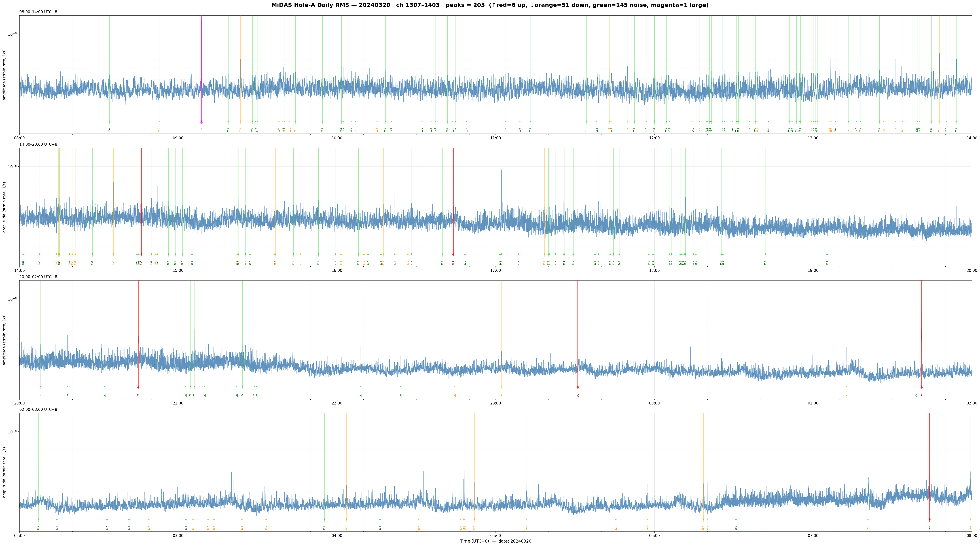Click the "22:00" time tick label
Image resolution: width=980 pixels, height=546 pixels.
[x=337, y=403]
